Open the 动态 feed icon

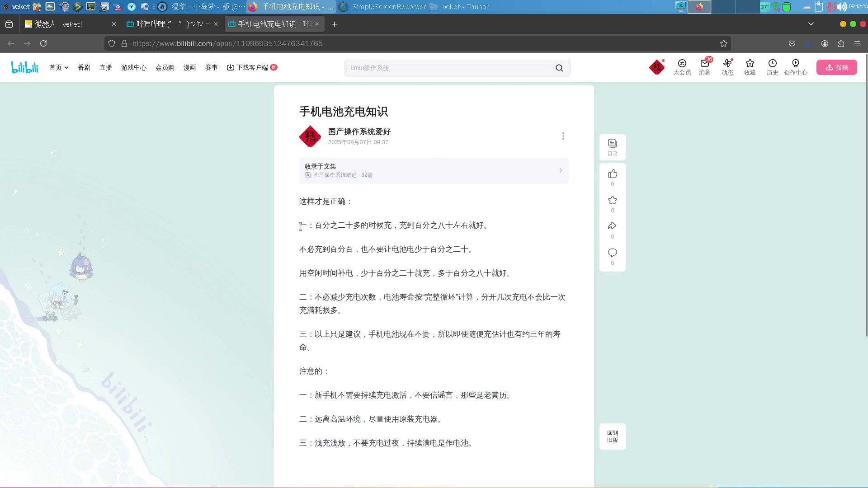point(727,67)
